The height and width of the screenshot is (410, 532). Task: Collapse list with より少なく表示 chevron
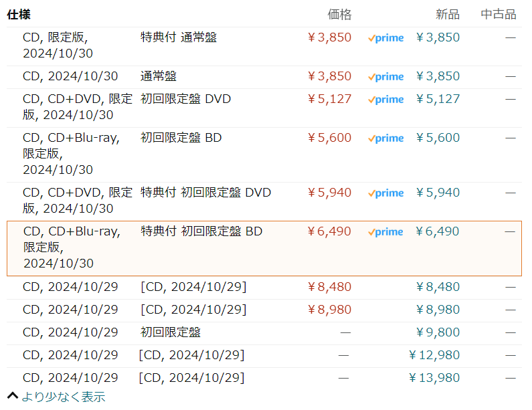pos(12,396)
